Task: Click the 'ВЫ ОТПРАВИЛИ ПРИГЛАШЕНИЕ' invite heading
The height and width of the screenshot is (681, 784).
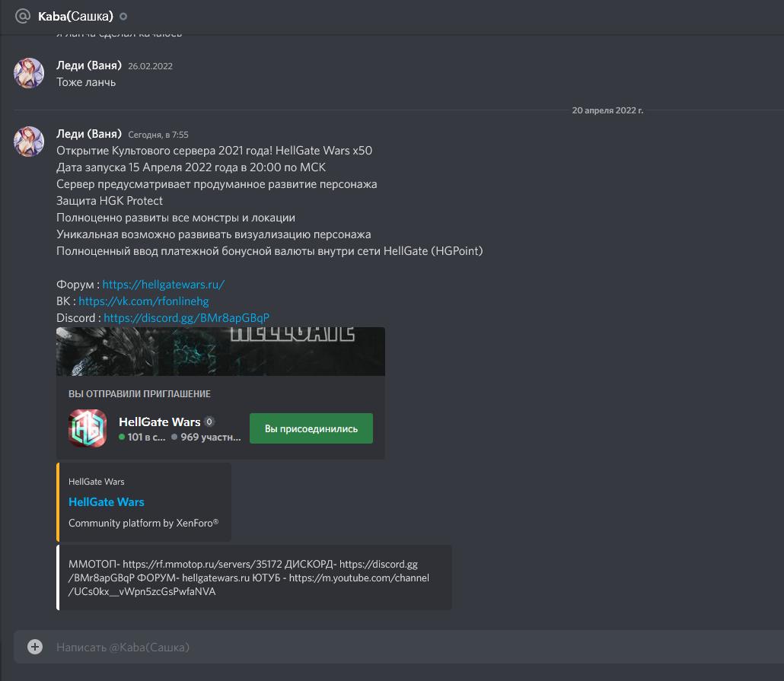Action: (139, 394)
